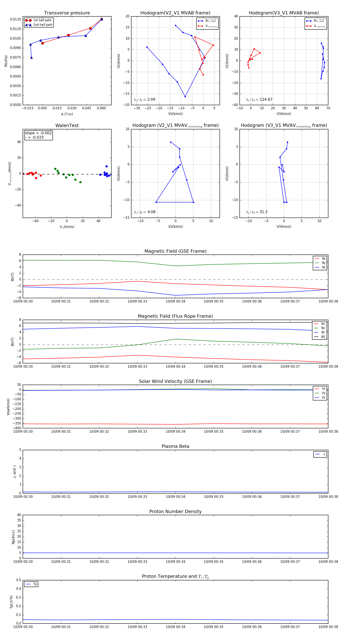Image resolution: width=351 pixels, height=644 pixels.
Task: Select the 'By' legend entry in GSE plot
Action: tap(320, 263)
